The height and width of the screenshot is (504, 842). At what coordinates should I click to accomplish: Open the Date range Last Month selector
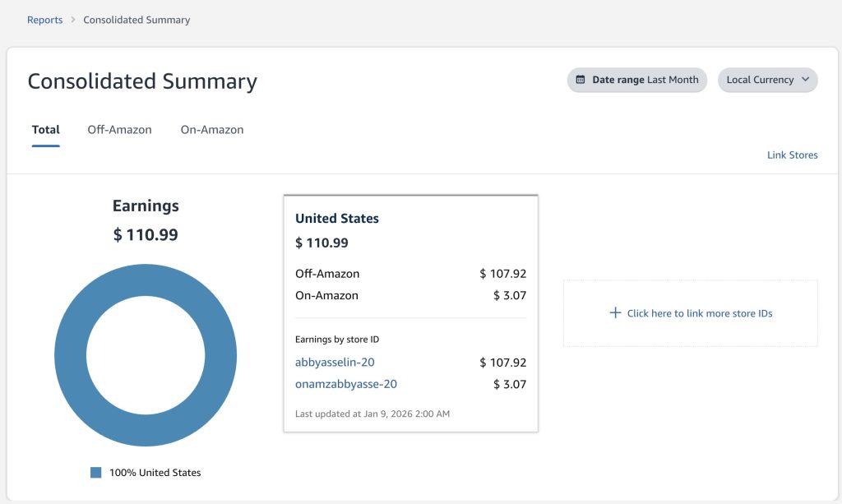(636, 80)
